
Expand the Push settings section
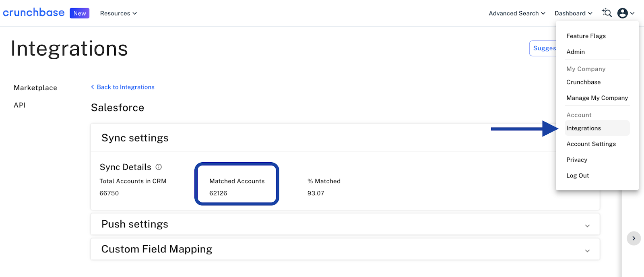[x=345, y=224]
